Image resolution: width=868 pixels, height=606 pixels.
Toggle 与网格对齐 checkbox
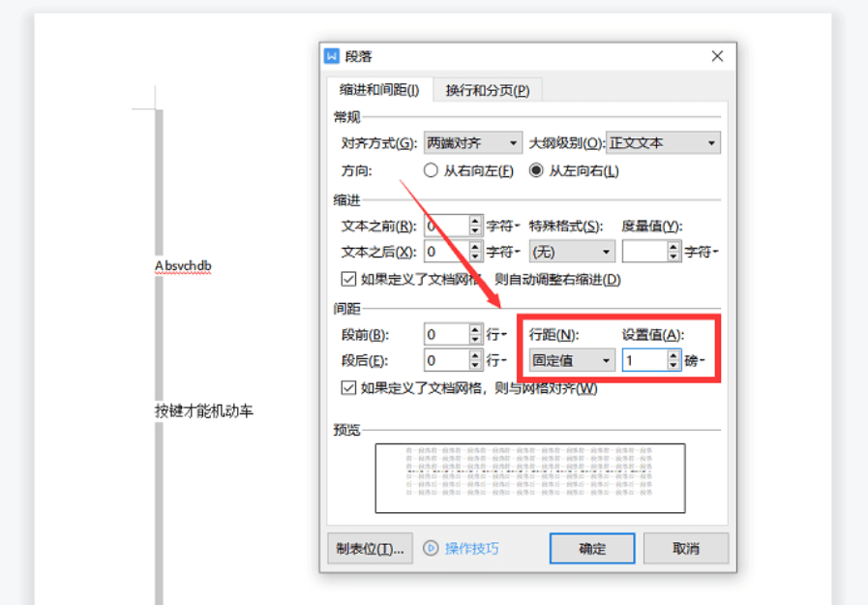(348, 388)
